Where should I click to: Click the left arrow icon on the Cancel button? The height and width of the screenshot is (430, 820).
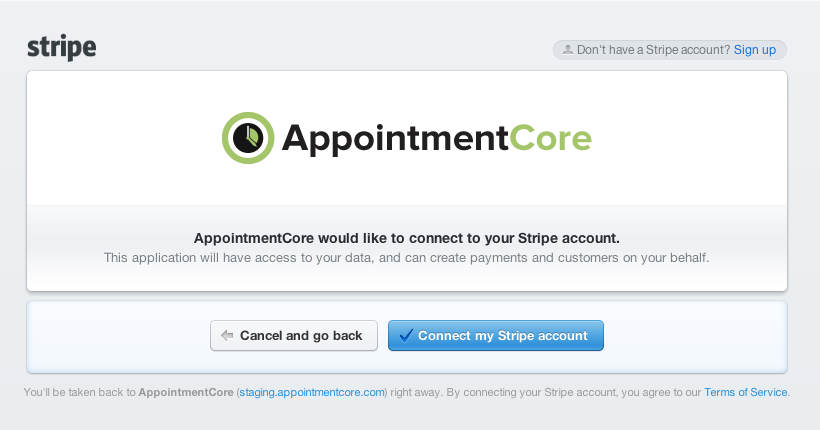(x=227, y=335)
